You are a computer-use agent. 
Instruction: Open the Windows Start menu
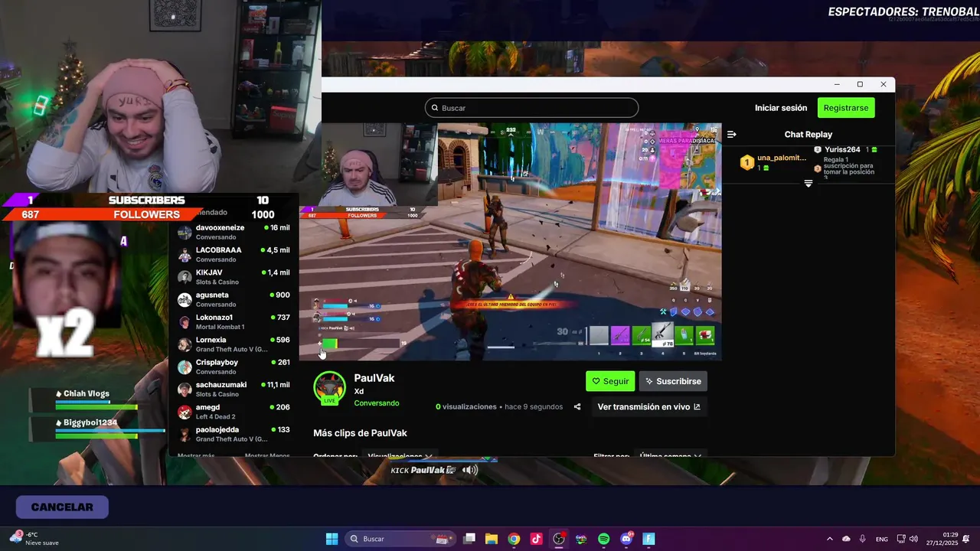click(x=332, y=539)
